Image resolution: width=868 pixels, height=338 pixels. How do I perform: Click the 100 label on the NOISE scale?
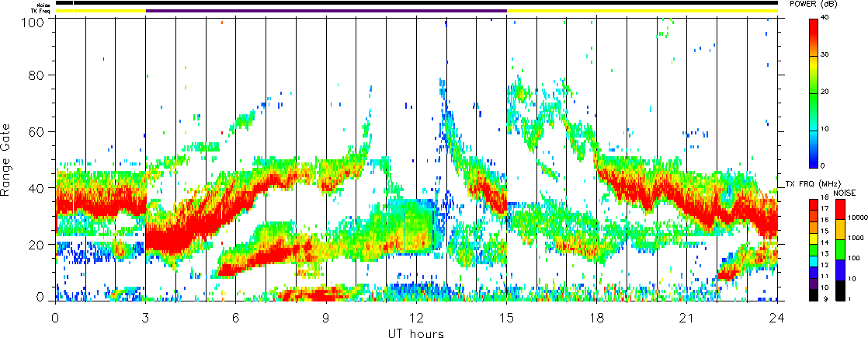pos(853,258)
